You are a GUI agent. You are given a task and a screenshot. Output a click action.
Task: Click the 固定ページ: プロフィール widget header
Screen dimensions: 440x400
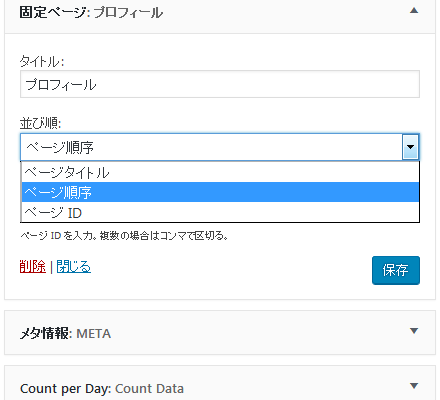[x=220, y=13]
